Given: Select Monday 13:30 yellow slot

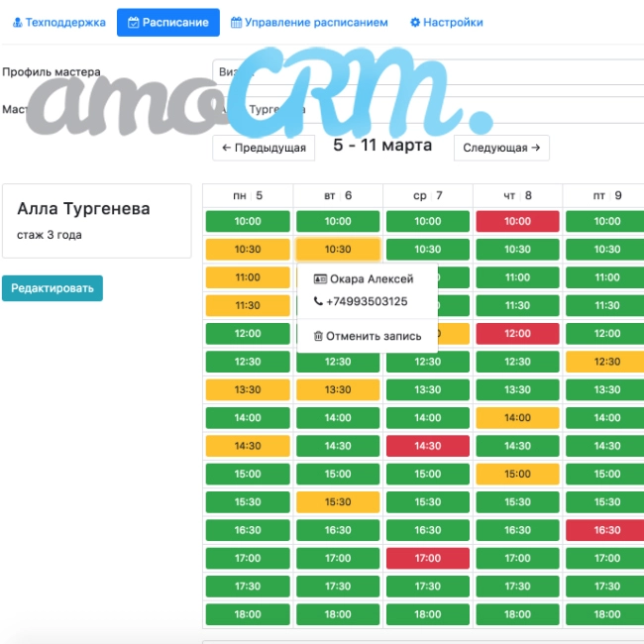Looking at the screenshot, I should click(248, 389).
